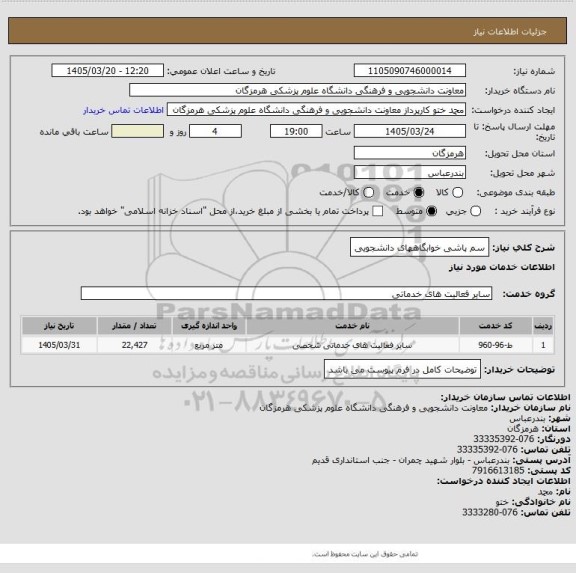Click the general need description field
The image size is (576, 573).
[x=420, y=248]
